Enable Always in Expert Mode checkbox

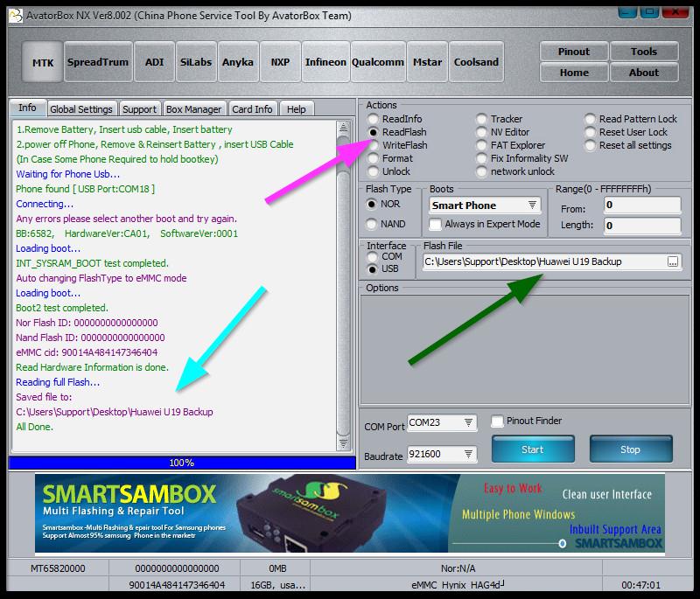tap(435, 224)
